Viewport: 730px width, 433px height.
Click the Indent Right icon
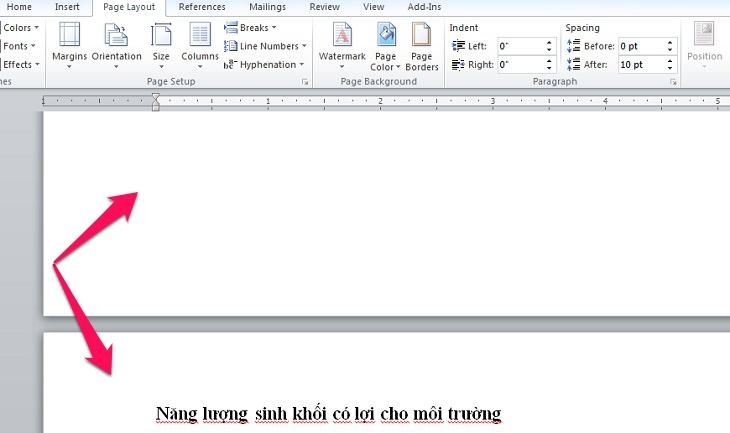(x=459, y=64)
